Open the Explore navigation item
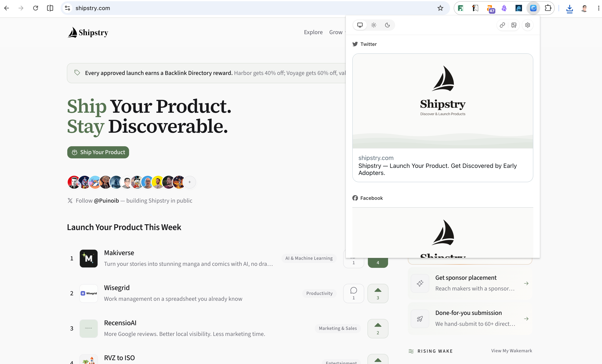 coord(313,32)
